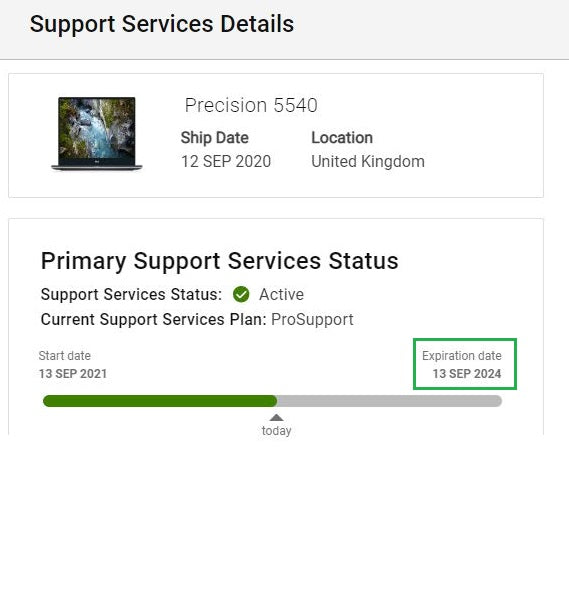Click the 13 SEP 2021 start date
569x590 pixels.
tap(73, 374)
